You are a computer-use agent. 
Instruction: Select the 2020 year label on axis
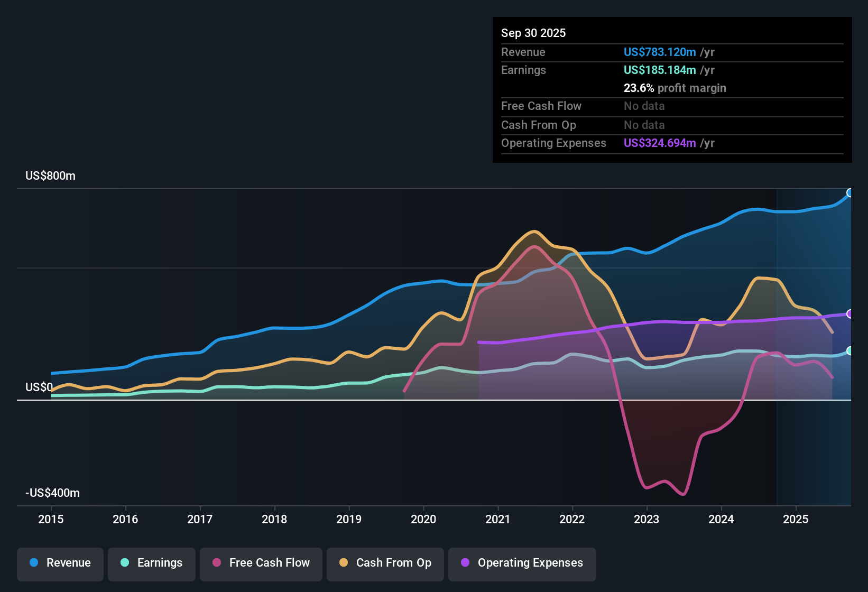423,519
